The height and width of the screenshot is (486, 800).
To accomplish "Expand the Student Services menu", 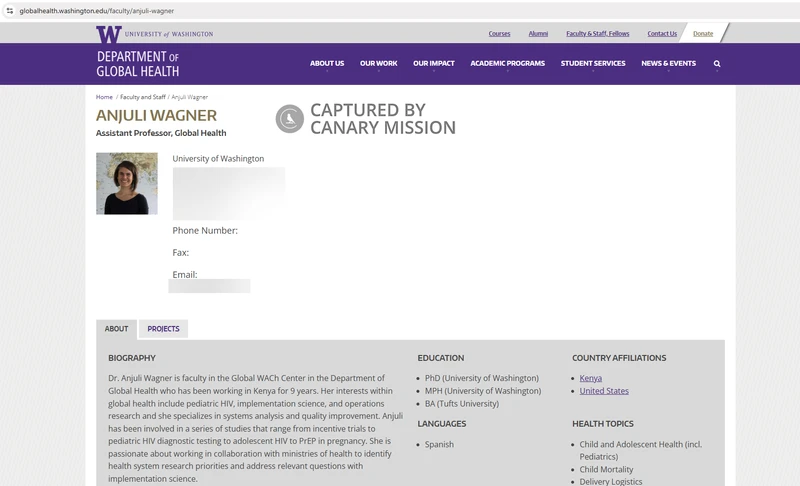I will pyautogui.click(x=593, y=63).
